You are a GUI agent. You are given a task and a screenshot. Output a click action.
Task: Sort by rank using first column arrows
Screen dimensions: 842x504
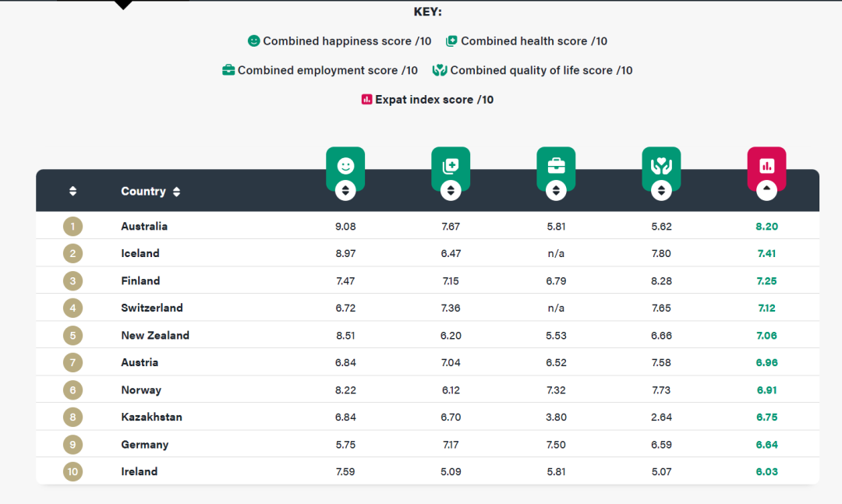(x=73, y=192)
